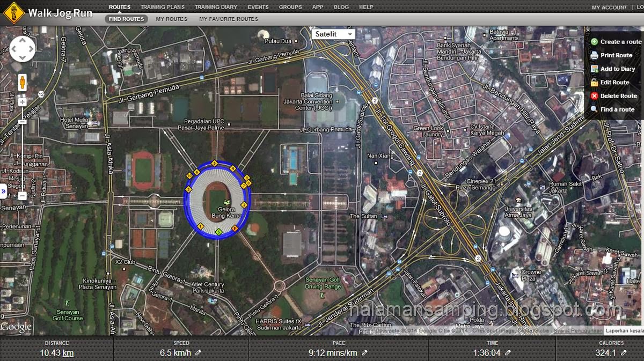Pan the map right using the arrow

coord(31,49)
